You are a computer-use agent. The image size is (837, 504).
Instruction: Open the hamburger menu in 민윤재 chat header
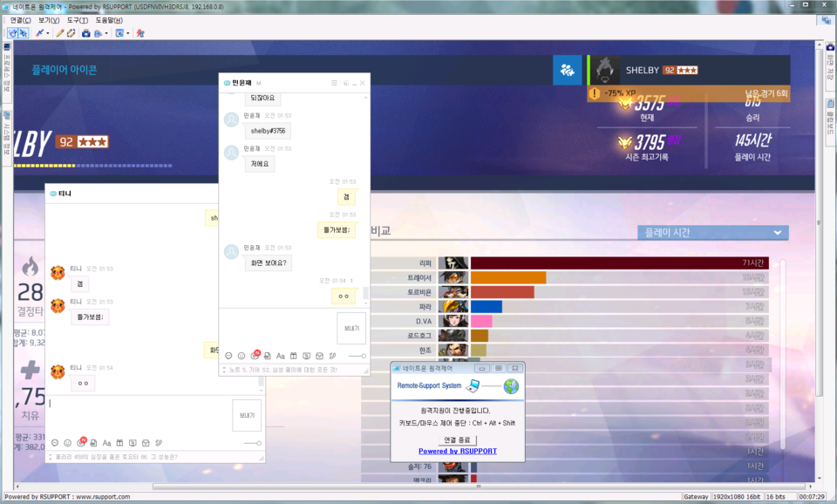point(334,83)
